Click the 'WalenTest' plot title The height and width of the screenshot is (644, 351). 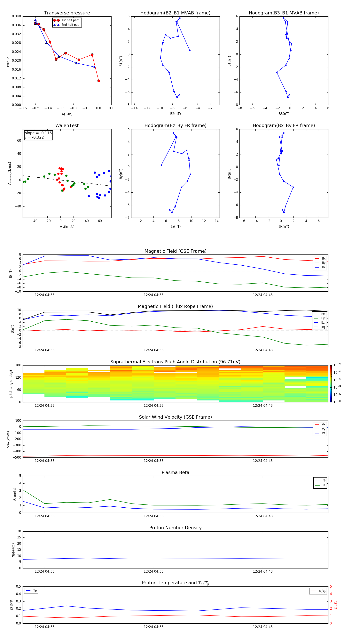[67, 125]
